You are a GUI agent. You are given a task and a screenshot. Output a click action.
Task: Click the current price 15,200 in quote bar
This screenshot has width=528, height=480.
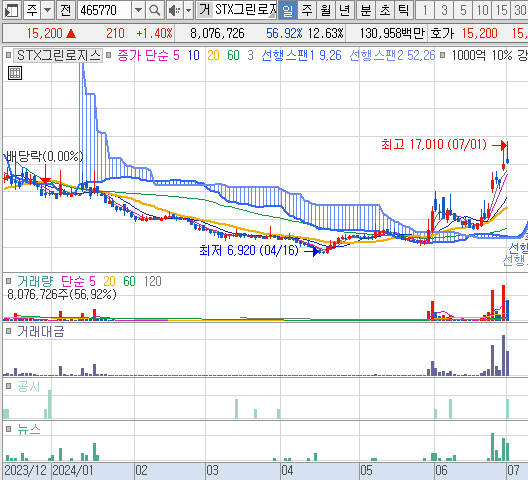coord(44,33)
